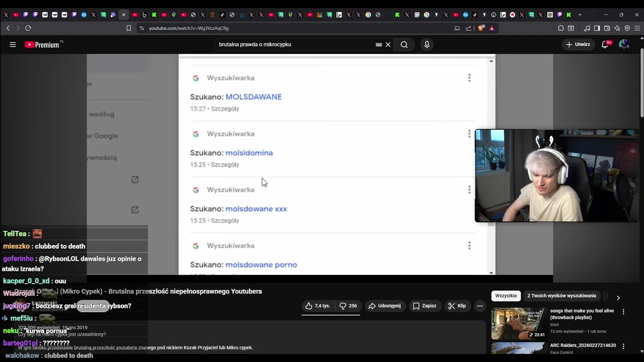Open the songs throwback playlist thumbnail
This screenshot has width=644, height=362.
[518, 323]
